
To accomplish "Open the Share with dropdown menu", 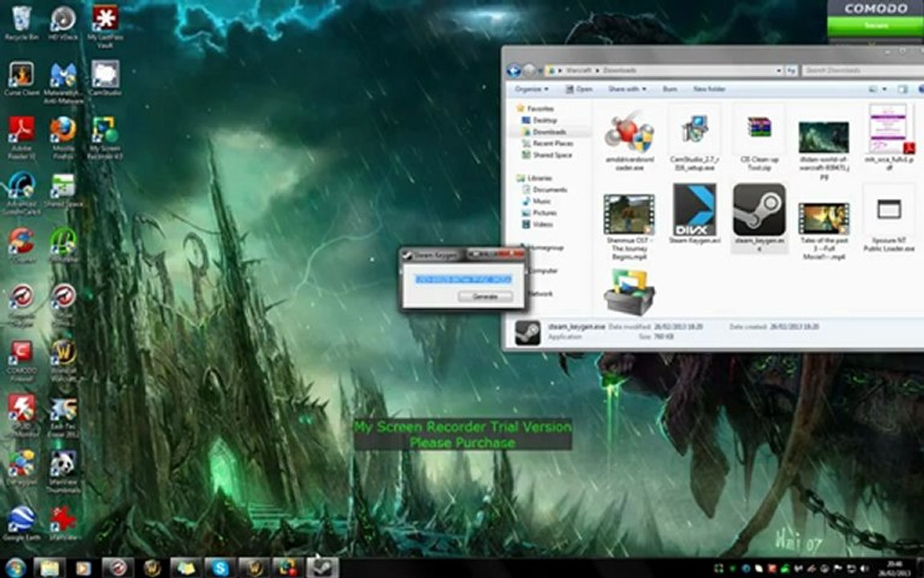I will [626, 89].
